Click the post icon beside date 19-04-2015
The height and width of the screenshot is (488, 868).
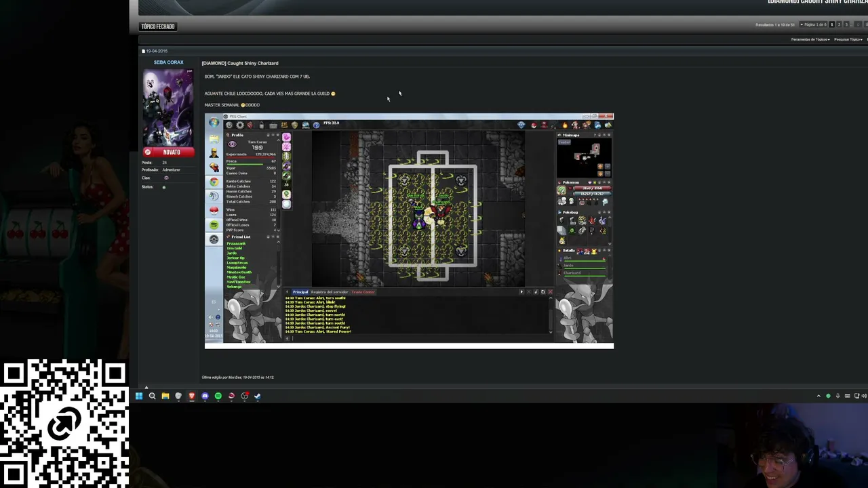click(143, 51)
